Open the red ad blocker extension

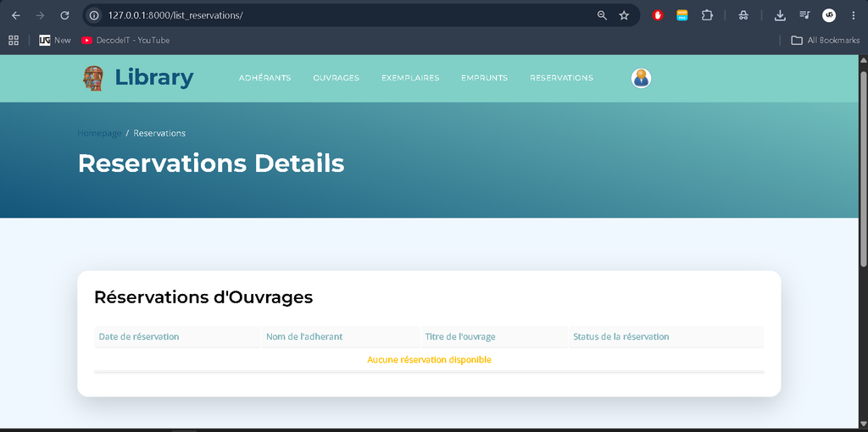pyautogui.click(x=658, y=15)
